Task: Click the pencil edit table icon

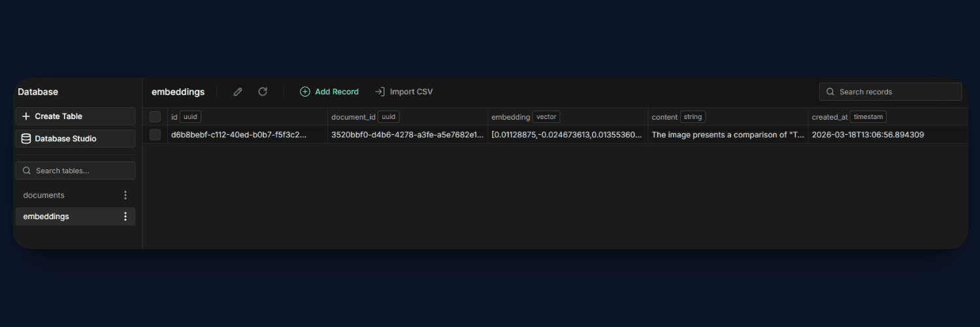Action: click(x=238, y=92)
